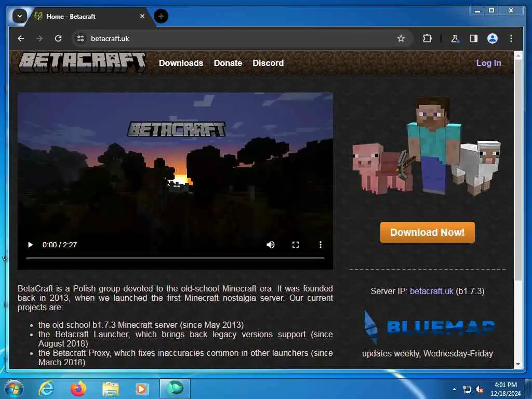Click 'the Betacraft Proxy' list item

point(185,357)
